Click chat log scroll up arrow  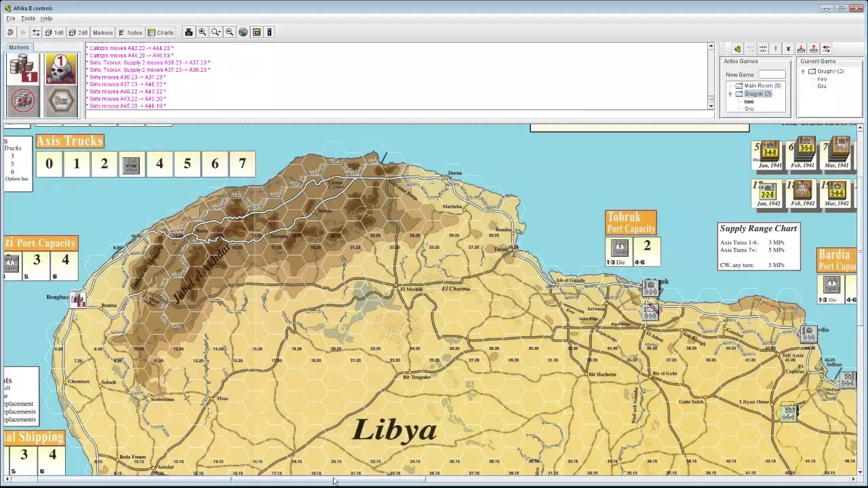[711, 47]
